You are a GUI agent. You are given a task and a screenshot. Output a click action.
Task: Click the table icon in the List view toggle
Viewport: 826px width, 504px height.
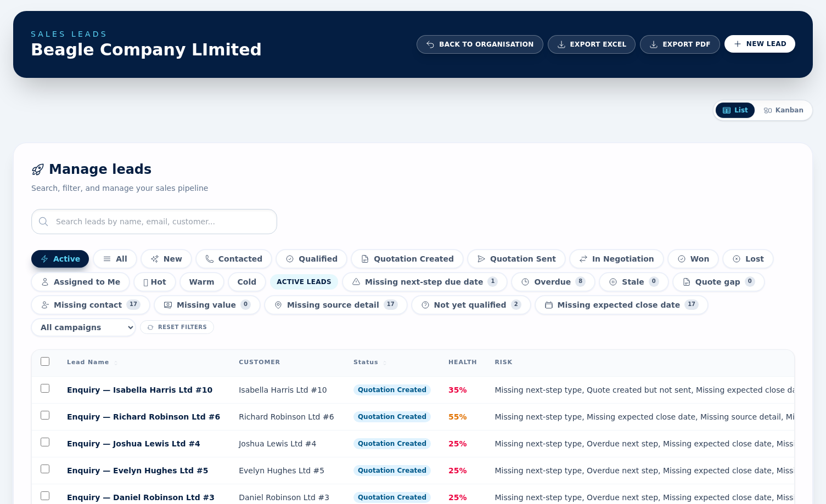727,110
